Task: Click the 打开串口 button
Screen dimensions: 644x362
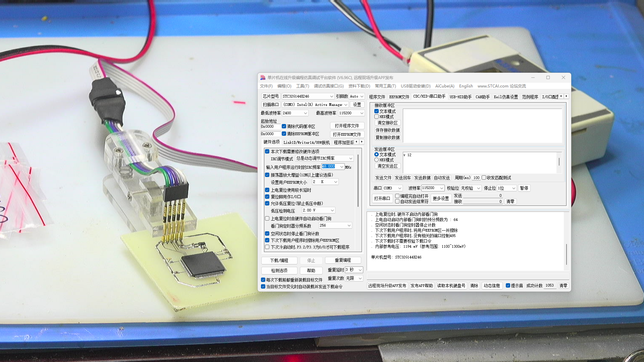Action: (382, 198)
